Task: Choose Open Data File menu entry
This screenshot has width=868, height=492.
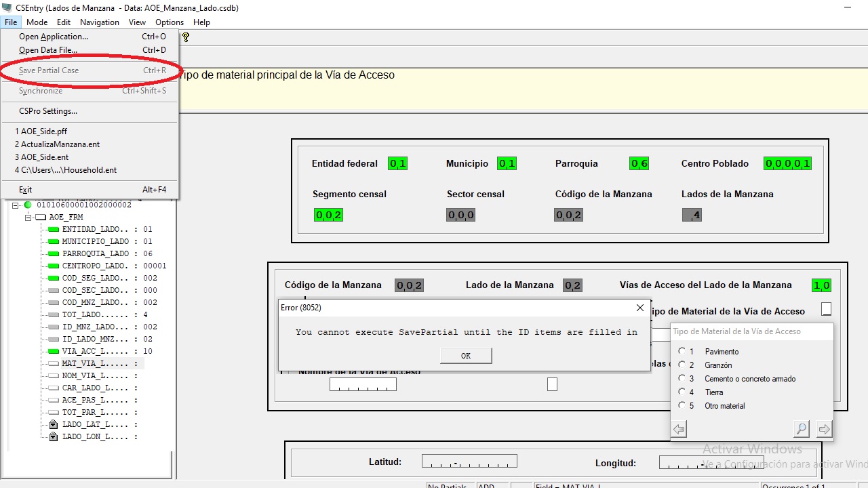Action: click(90, 50)
